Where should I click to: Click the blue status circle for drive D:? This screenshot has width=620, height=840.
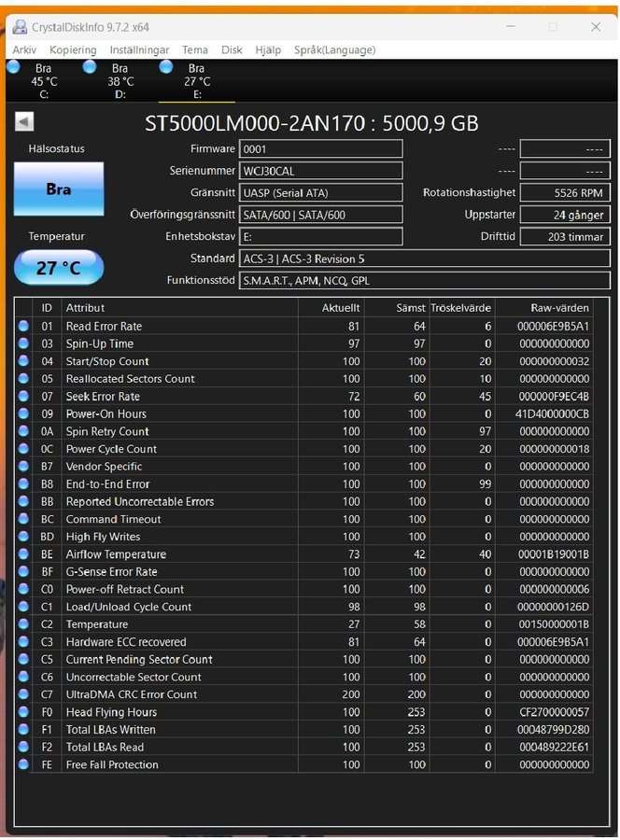pyautogui.click(x=90, y=67)
